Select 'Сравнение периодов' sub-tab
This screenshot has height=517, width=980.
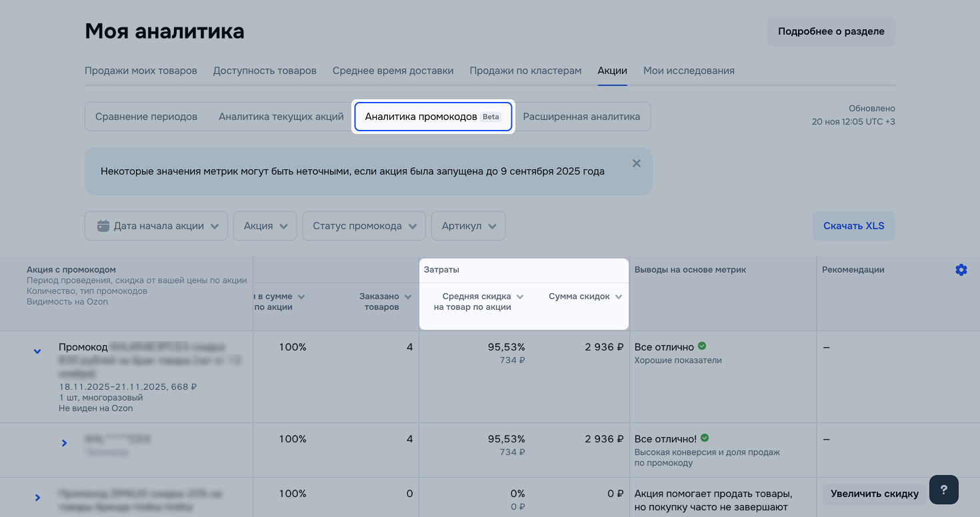pyautogui.click(x=146, y=117)
